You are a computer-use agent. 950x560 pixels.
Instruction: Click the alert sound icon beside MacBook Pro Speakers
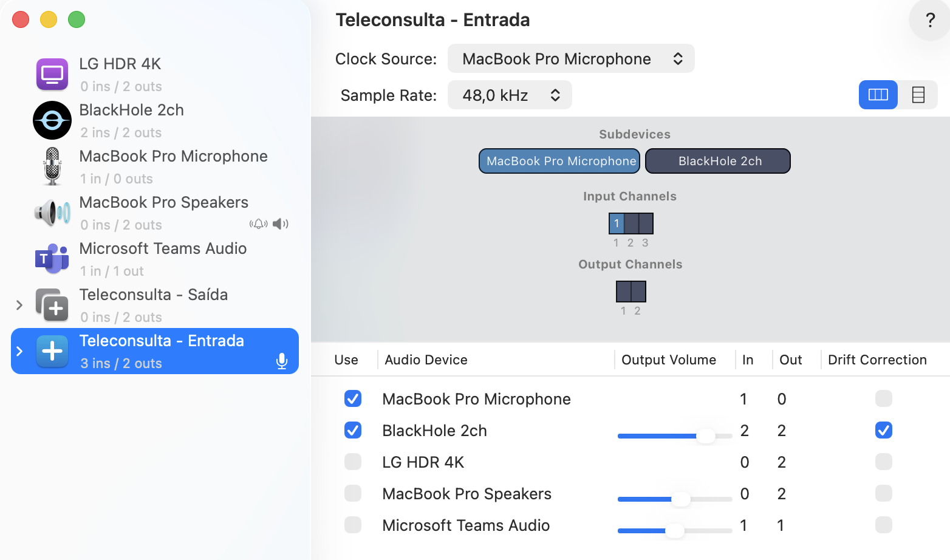[258, 224]
